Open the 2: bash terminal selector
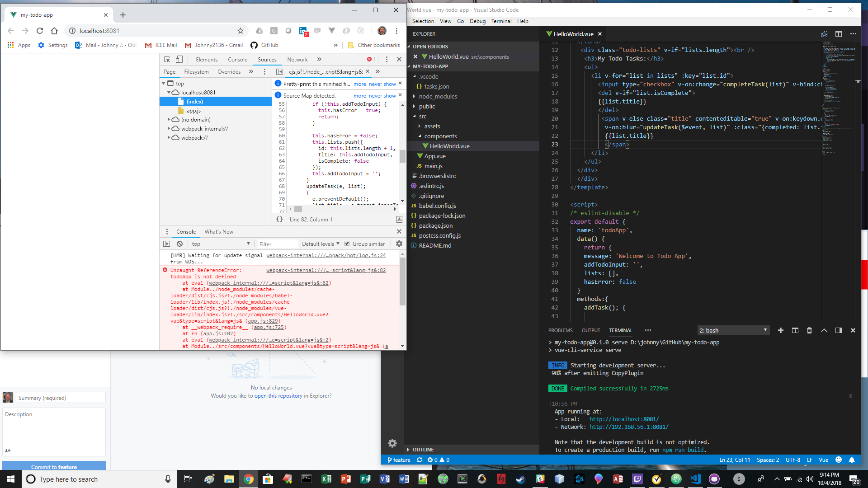Viewport: 868px width, 488px height. [x=732, y=330]
